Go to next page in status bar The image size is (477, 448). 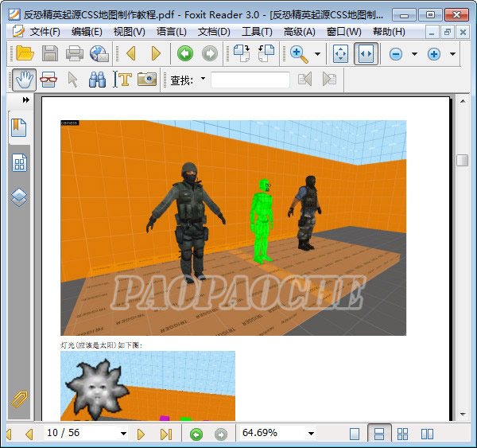141,434
